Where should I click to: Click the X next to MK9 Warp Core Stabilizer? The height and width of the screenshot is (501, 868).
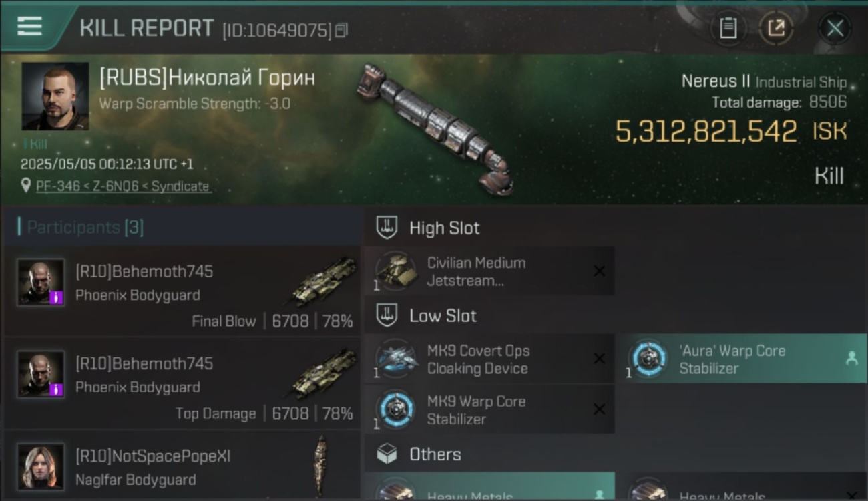(x=600, y=409)
